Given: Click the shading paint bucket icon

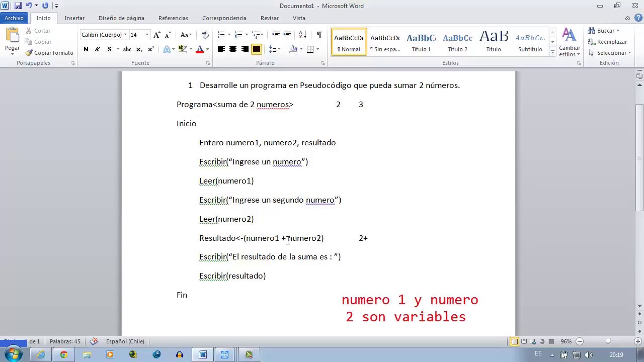Looking at the screenshot, I should (293, 49).
